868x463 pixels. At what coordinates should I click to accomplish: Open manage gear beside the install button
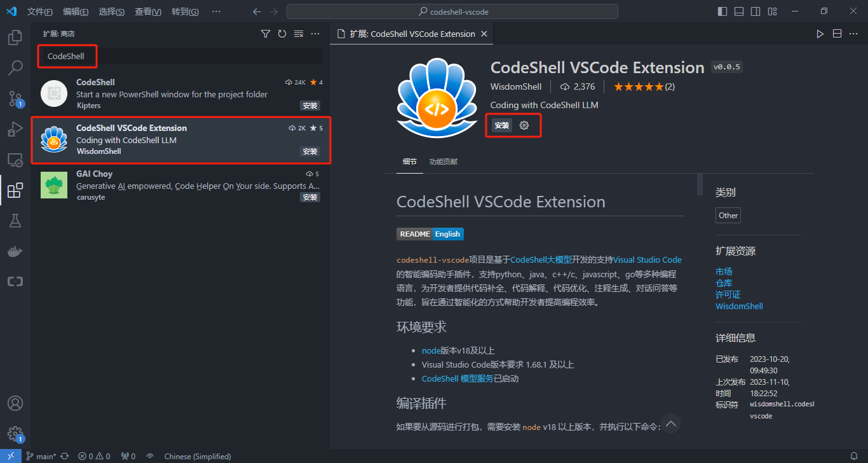[524, 125]
